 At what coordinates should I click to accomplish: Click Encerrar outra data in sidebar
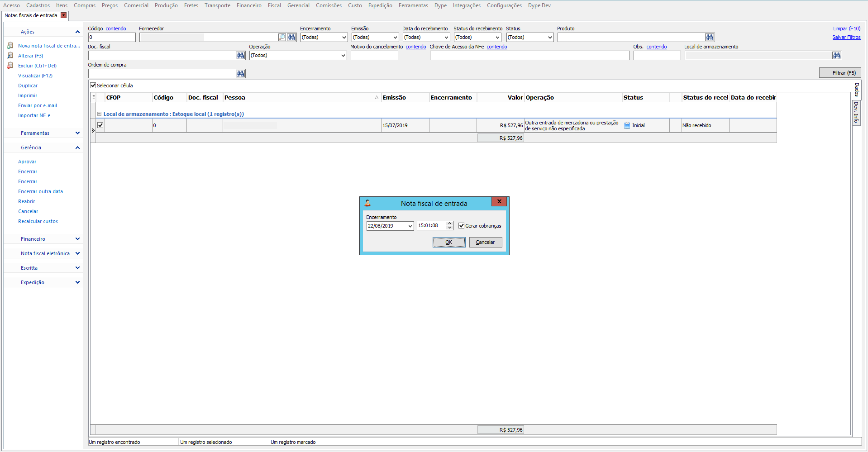click(40, 191)
